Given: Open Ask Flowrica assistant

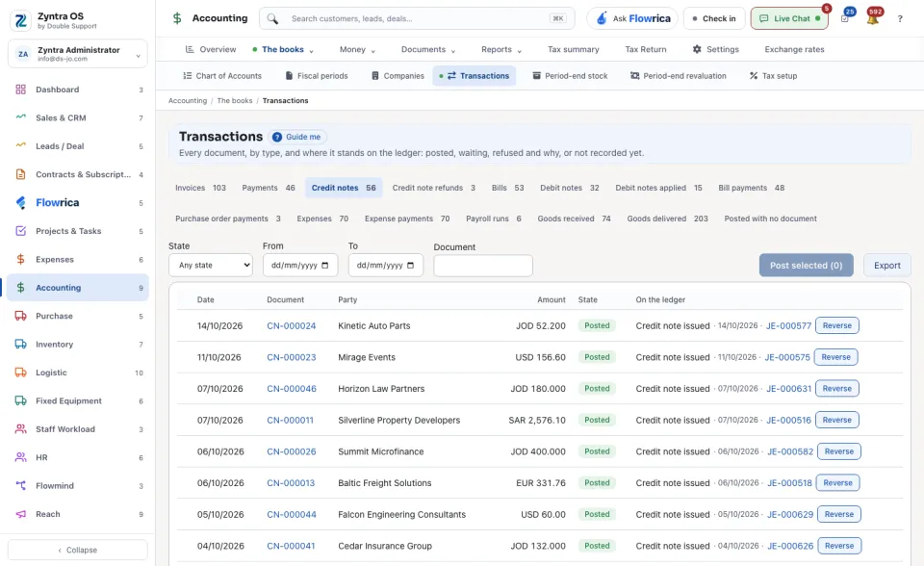Looking at the screenshot, I should coord(632,19).
